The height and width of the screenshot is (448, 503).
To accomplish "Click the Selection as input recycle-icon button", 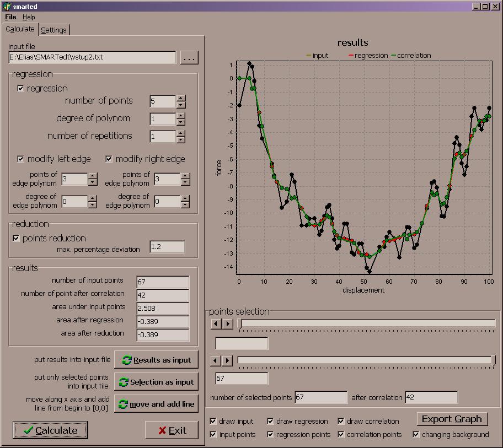I will 156,381.
